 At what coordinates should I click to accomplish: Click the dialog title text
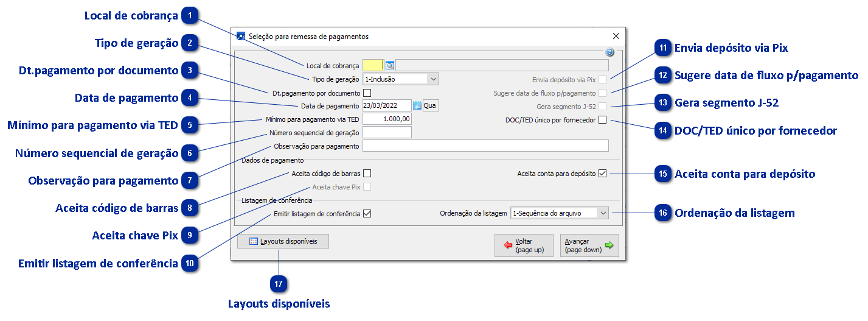pyautogui.click(x=309, y=37)
